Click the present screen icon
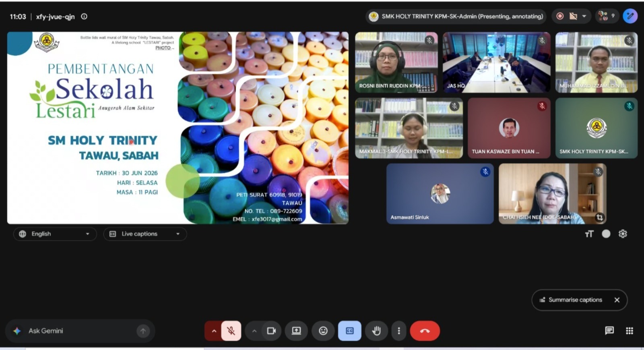 tap(296, 331)
